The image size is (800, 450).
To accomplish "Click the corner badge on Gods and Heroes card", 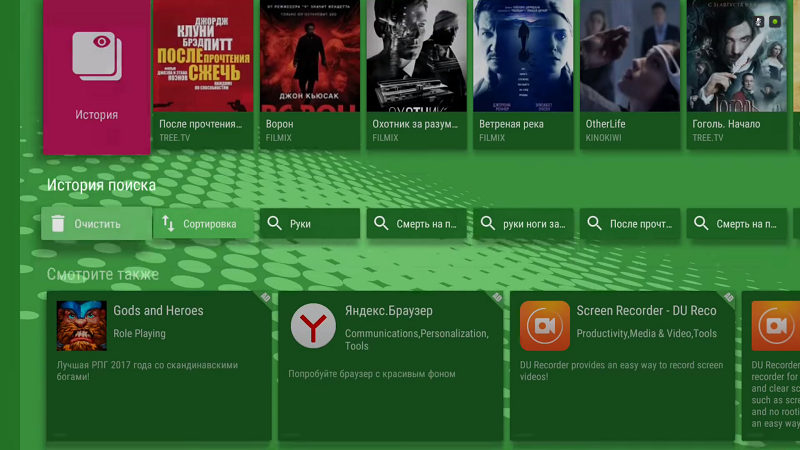I will tap(265, 297).
